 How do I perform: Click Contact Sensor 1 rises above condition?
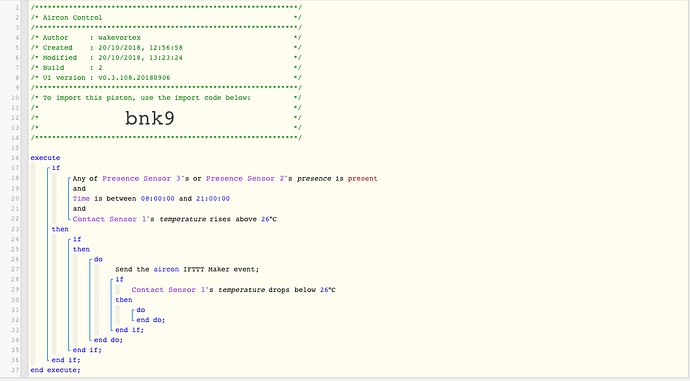point(175,219)
